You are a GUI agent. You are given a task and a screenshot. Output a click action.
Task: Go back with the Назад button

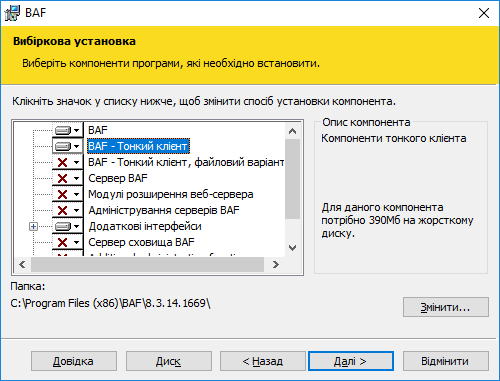[x=263, y=361]
